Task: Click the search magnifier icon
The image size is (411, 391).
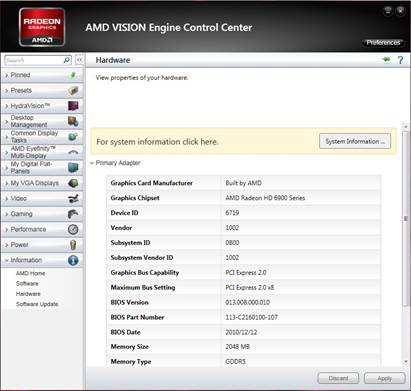Action: pyautogui.click(x=67, y=60)
